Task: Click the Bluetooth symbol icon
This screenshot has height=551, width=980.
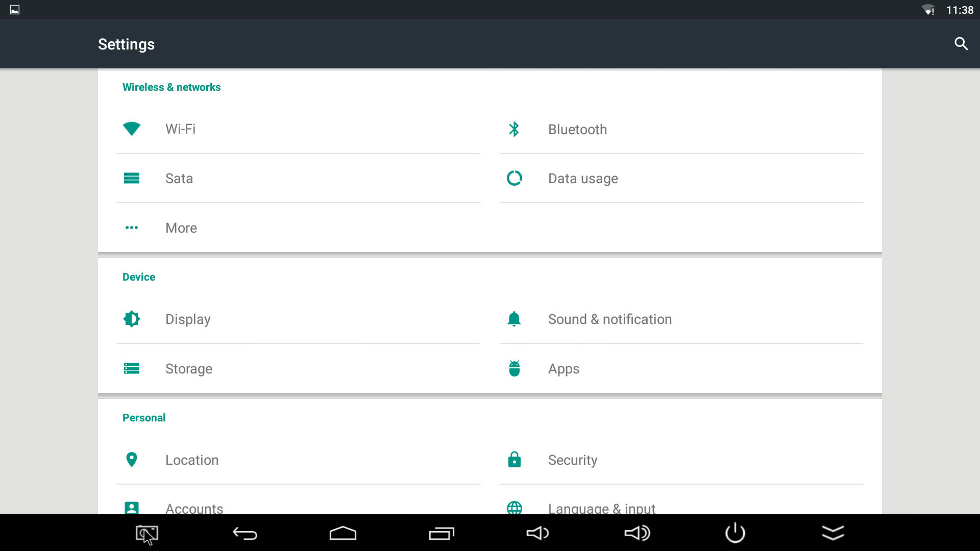Action: (x=514, y=129)
